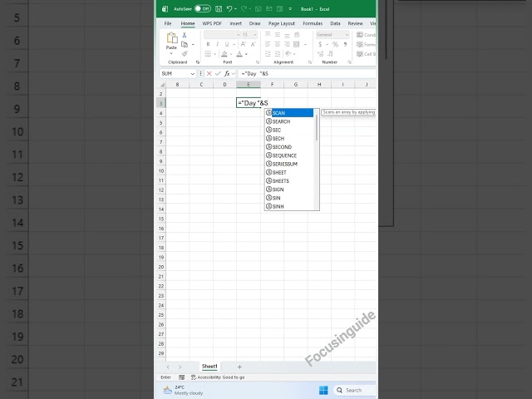Click the camera icon in quick access toolbar
Viewport: 532px width, 399px height.
(x=259, y=9)
